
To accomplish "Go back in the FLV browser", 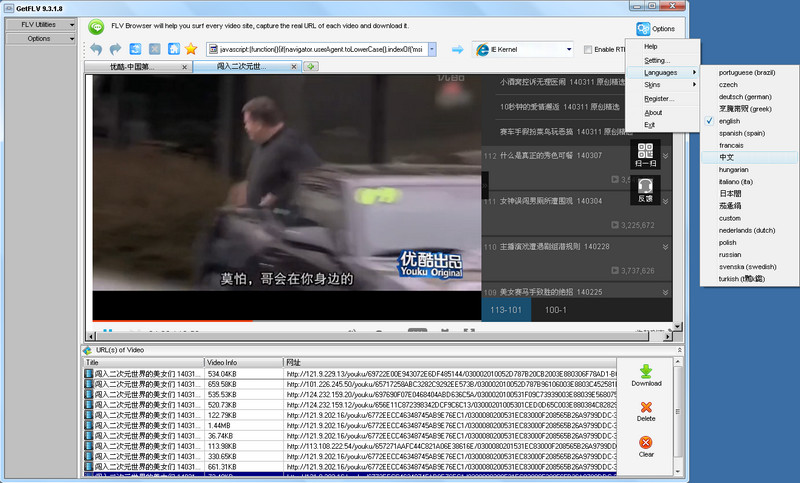I will pyautogui.click(x=96, y=49).
